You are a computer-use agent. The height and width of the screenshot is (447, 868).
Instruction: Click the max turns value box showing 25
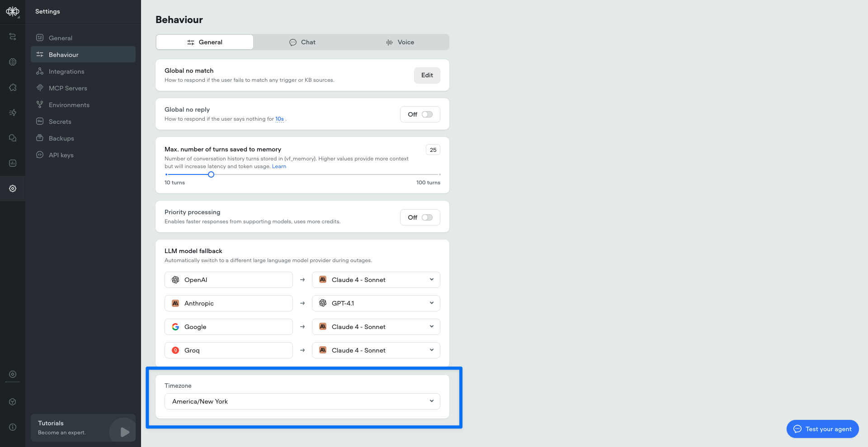(x=433, y=150)
